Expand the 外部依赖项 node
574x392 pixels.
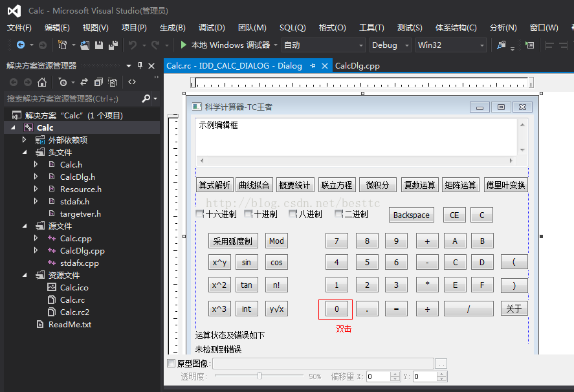[x=24, y=140]
